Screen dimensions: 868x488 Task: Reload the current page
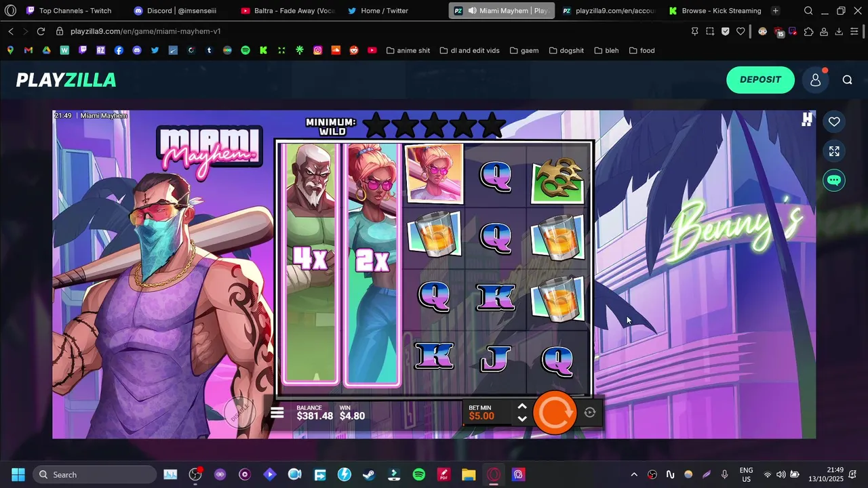pos(41,31)
